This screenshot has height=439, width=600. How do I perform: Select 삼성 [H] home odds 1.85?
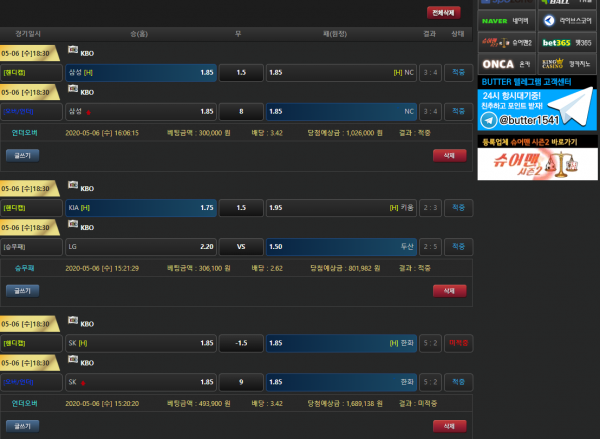(x=141, y=73)
